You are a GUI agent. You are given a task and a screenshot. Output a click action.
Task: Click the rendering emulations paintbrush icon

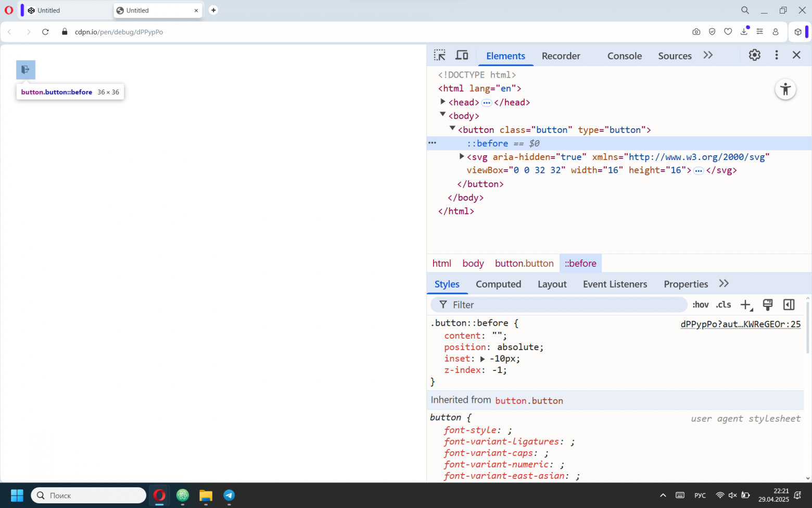pos(767,305)
